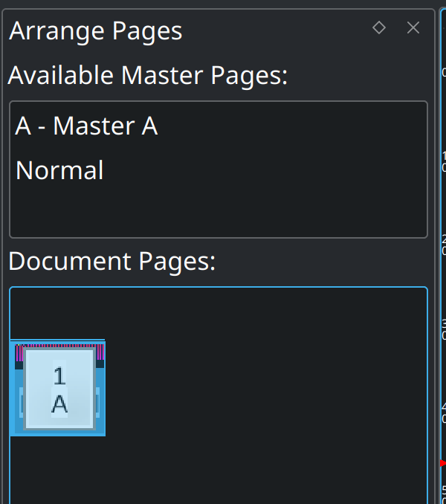This screenshot has width=446, height=504.
Task: Select the 'A - Master A' master page
Action: tap(86, 126)
